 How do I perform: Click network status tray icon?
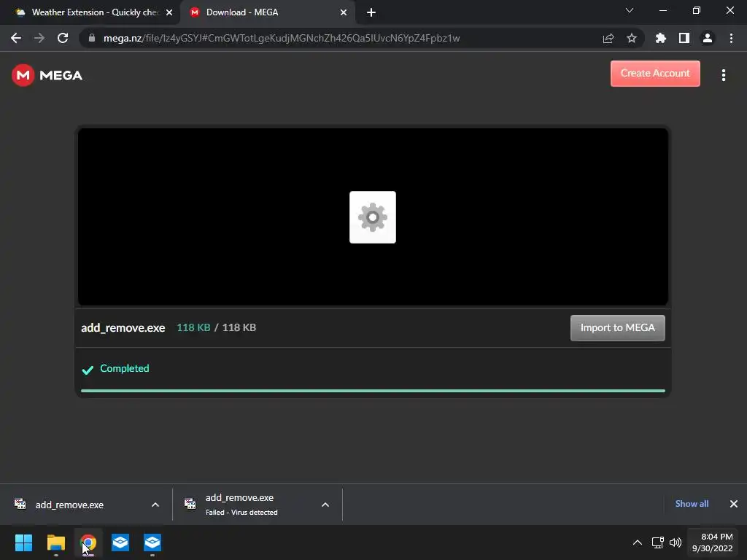click(658, 542)
